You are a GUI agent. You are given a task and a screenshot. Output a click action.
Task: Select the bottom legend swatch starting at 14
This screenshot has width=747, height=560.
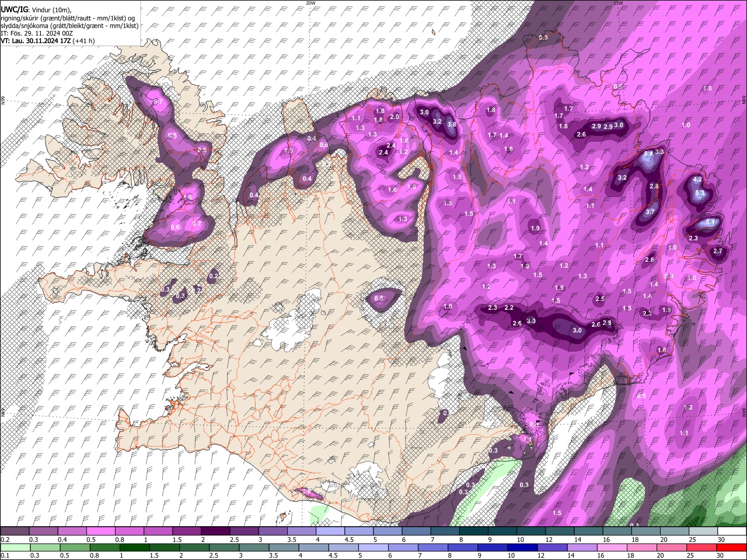582,548
